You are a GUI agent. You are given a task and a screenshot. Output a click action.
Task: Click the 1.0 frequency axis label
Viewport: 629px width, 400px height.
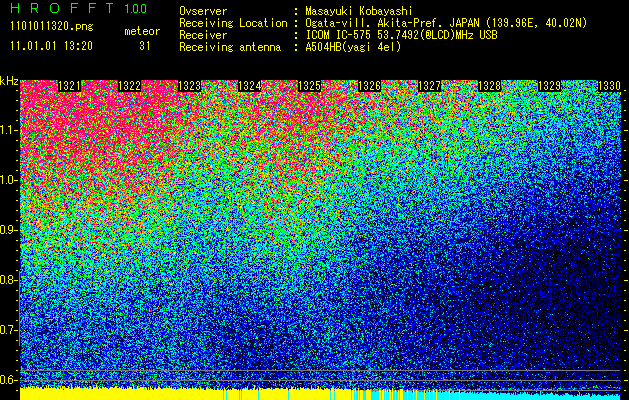pyautogui.click(x=9, y=180)
